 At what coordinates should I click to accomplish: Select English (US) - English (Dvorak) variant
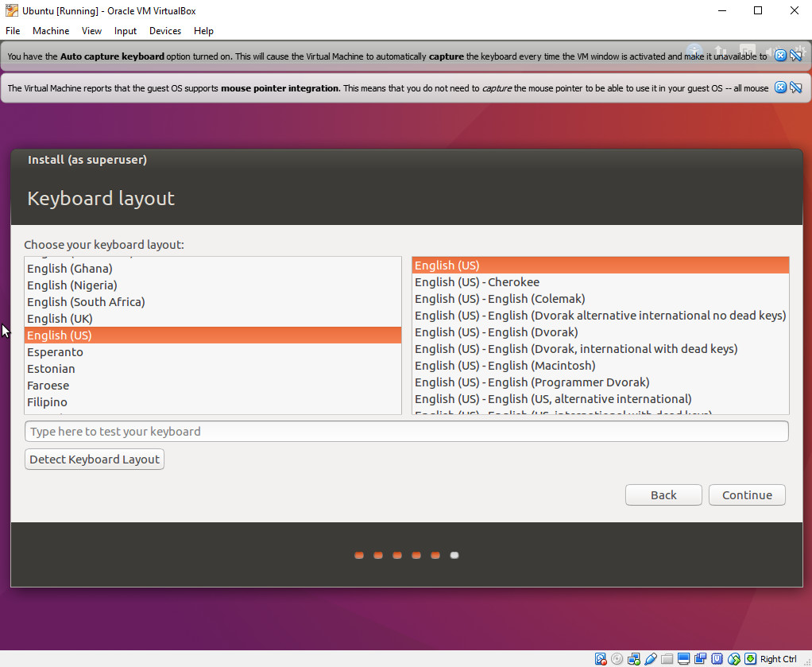(600, 332)
